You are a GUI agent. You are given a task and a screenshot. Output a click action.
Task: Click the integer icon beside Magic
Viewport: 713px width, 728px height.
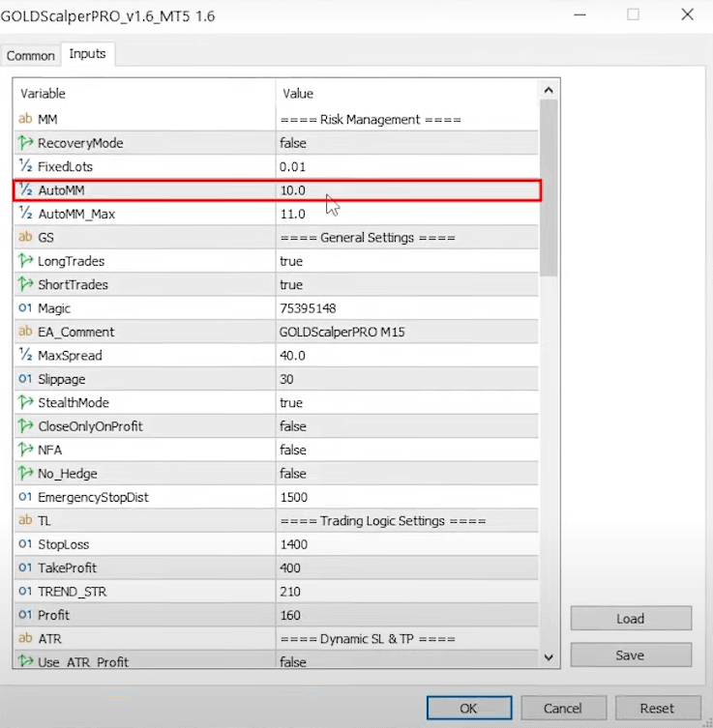[25, 307]
